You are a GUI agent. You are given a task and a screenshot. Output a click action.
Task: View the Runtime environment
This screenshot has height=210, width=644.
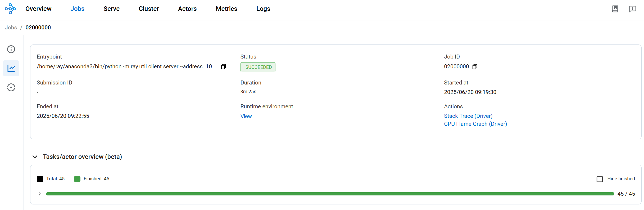point(246,116)
